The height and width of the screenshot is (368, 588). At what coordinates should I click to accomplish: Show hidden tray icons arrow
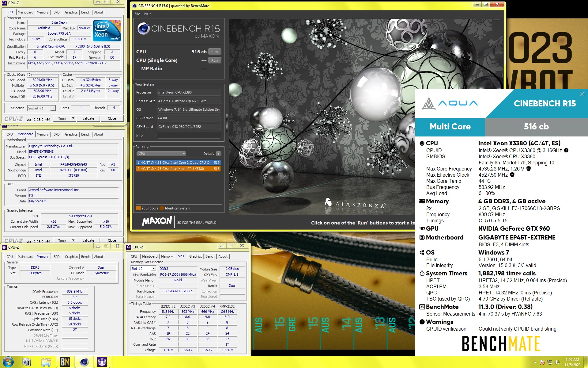[x=535, y=362]
